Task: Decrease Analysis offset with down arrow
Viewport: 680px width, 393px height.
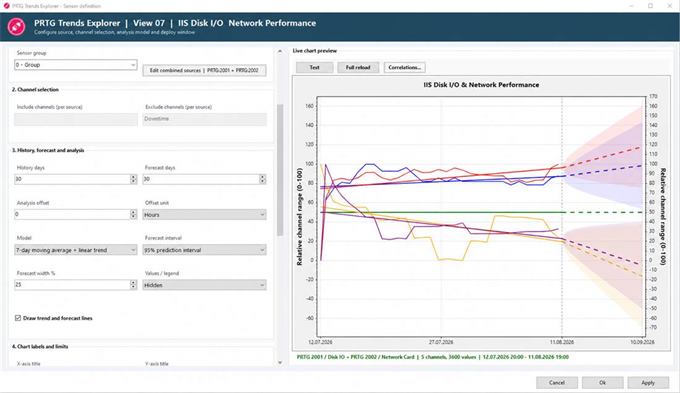Action: (x=134, y=217)
